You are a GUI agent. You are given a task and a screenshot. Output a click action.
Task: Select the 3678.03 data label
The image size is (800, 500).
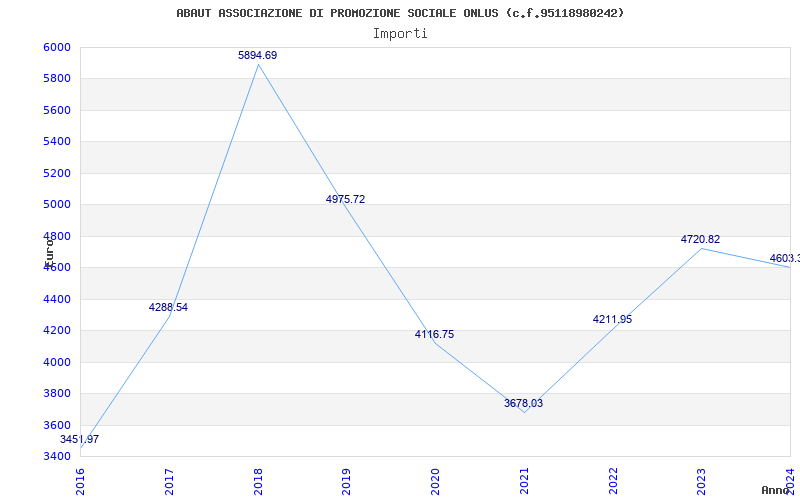pos(523,403)
